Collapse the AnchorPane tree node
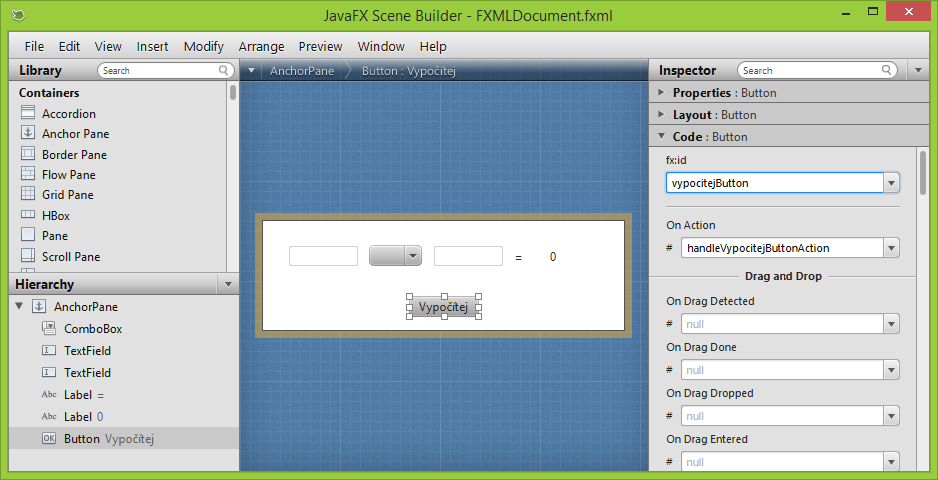The width and height of the screenshot is (938, 480). pyautogui.click(x=19, y=306)
